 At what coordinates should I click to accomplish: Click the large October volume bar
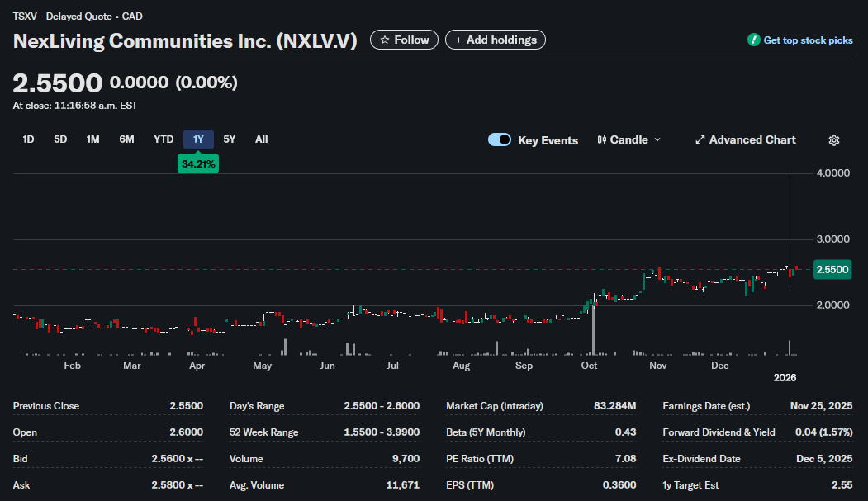coord(593,329)
